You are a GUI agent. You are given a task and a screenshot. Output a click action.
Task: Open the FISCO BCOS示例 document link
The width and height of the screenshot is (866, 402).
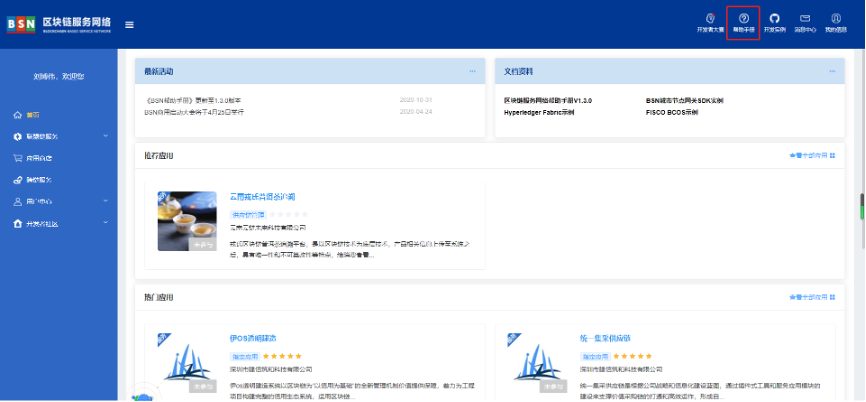[x=672, y=113]
